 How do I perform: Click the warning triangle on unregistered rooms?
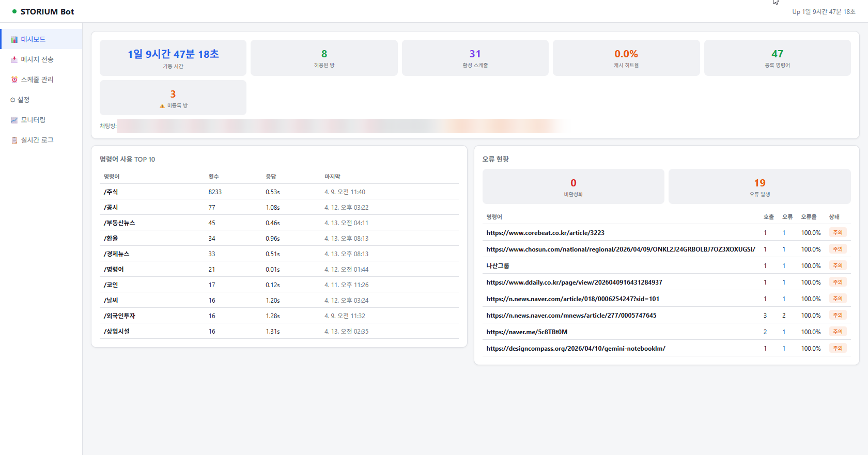pos(162,106)
